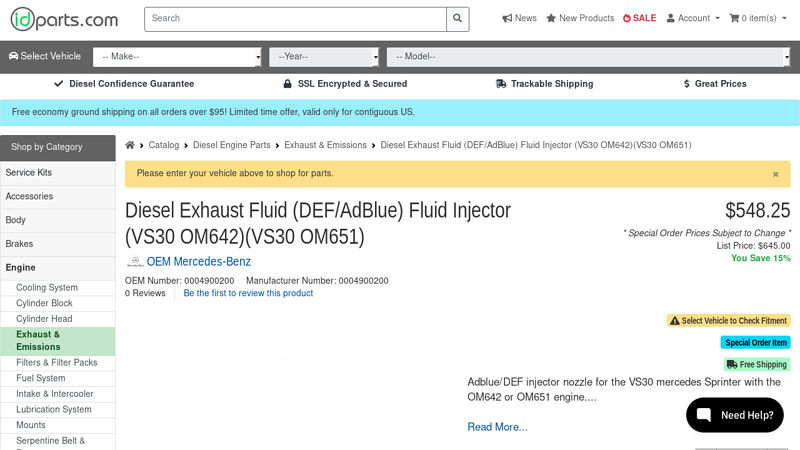The height and width of the screenshot is (450, 800).
Task: Select Cooling System subcategory
Action: [x=58, y=288]
